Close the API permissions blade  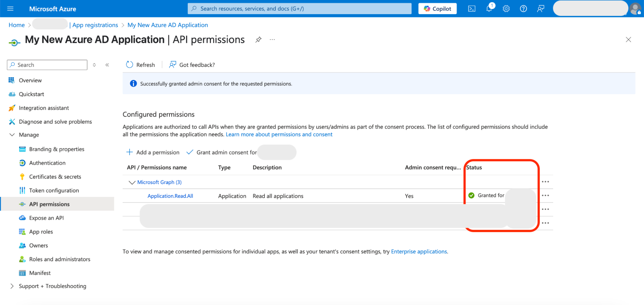click(628, 40)
